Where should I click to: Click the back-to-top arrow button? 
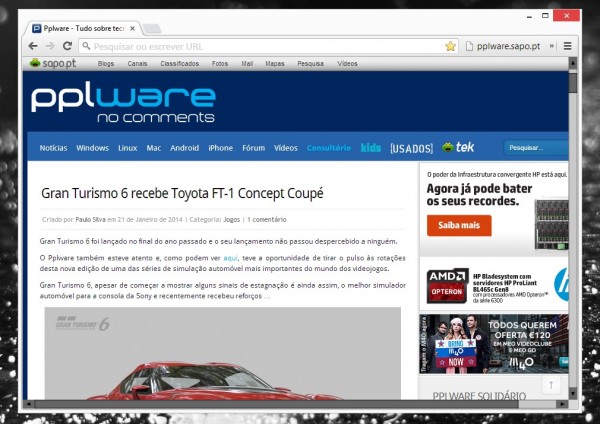pos(551,385)
